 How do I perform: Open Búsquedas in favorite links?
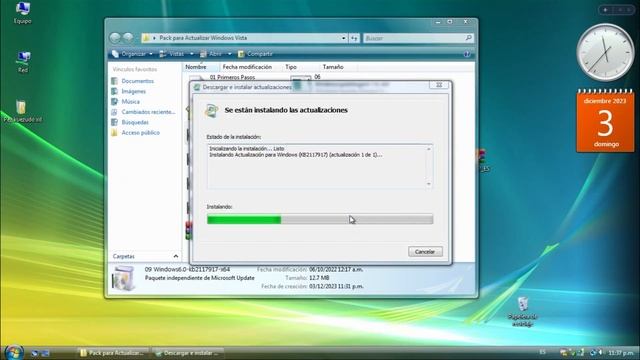click(135, 122)
